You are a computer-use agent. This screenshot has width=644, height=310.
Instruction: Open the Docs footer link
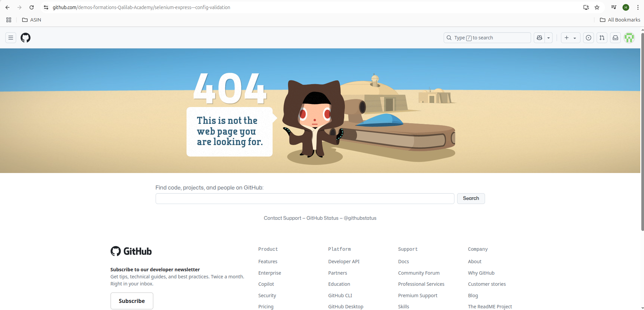[404, 262]
